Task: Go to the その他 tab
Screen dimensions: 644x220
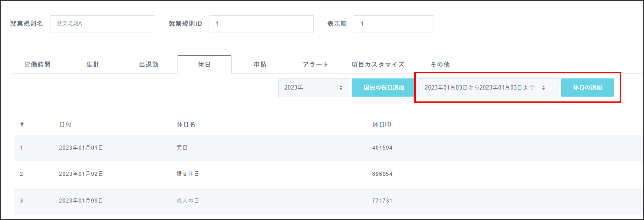Action: [x=440, y=65]
